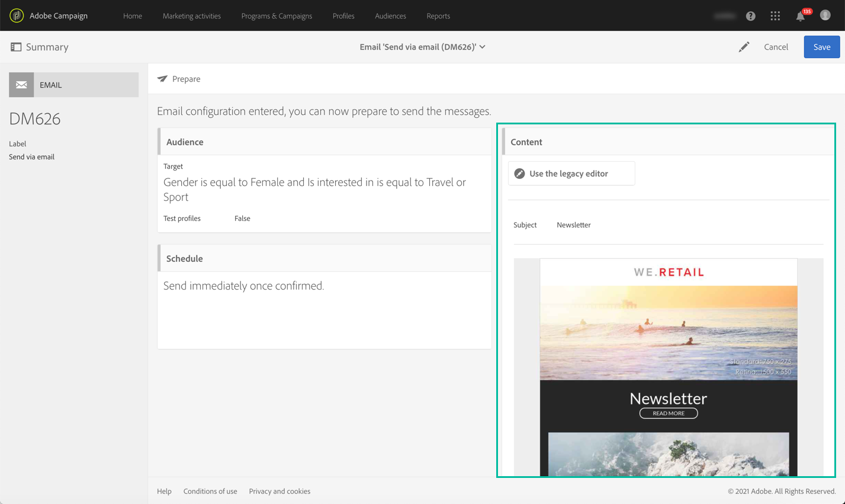Click the Newsletter heading in email preview
The image size is (845, 504).
(x=669, y=398)
